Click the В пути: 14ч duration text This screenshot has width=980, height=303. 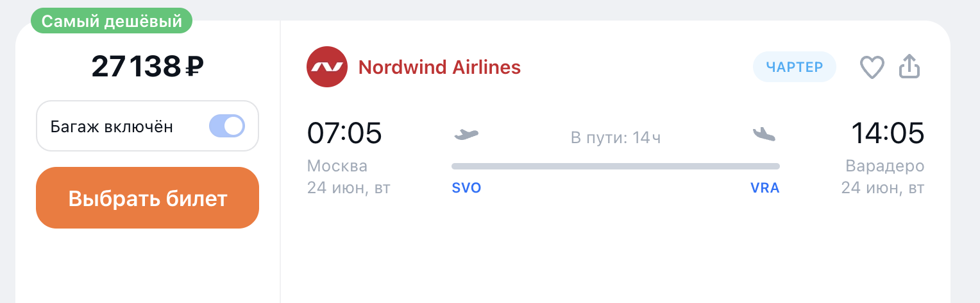615,137
